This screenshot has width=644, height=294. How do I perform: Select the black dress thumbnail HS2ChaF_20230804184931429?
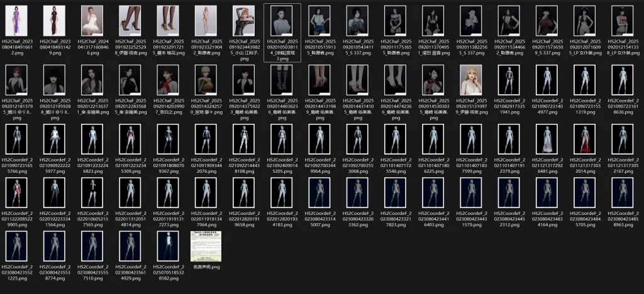point(54,21)
